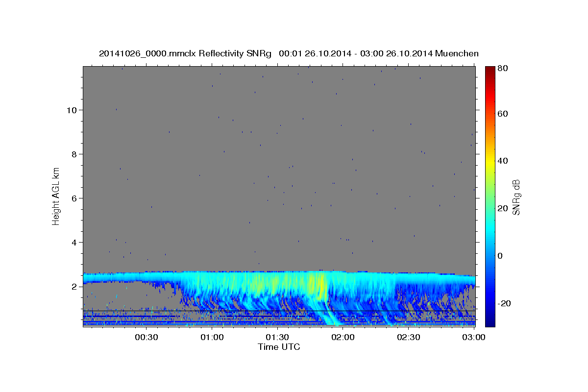Click the colorbar value 60
Viewport: 588px width, 392px height.
pos(502,114)
